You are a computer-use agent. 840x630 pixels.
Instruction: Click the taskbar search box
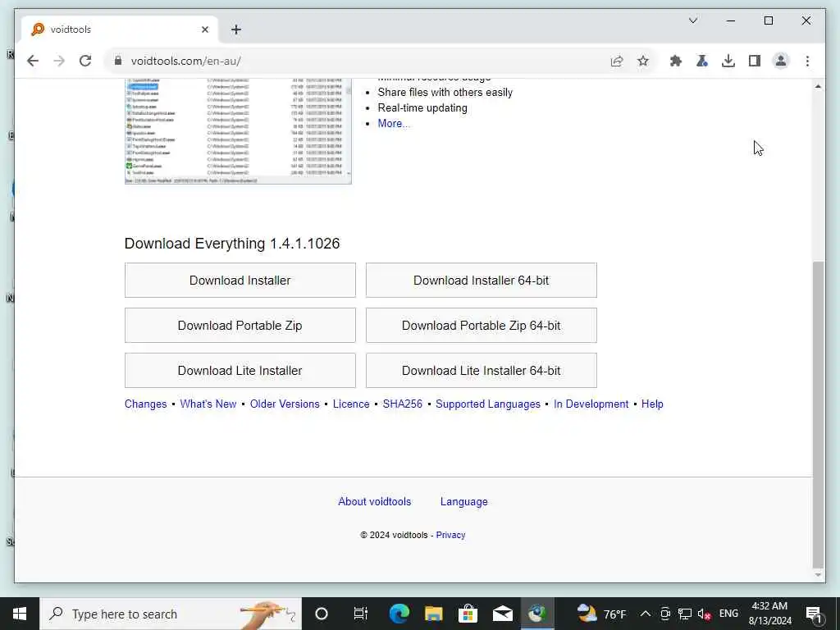pyautogui.click(x=171, y=614)
